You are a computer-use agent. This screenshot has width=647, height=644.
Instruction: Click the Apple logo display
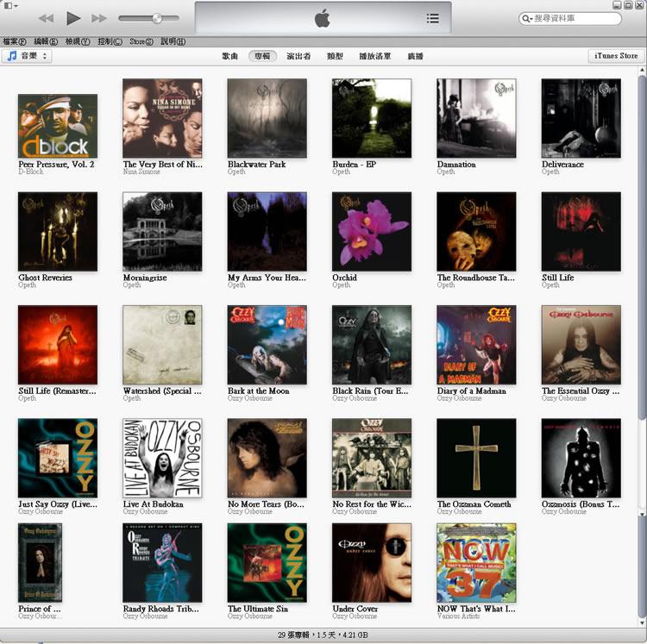pyautogui.click(x=323, y=19)
